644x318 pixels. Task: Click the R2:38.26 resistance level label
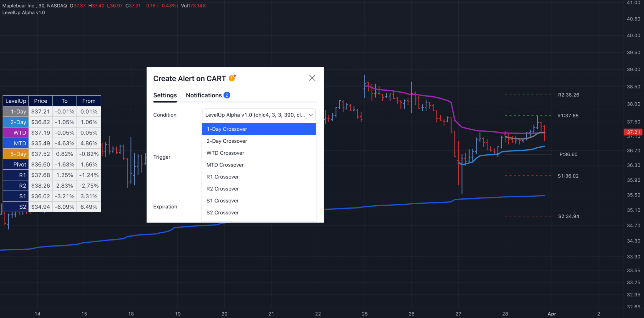tap(568, 95)
